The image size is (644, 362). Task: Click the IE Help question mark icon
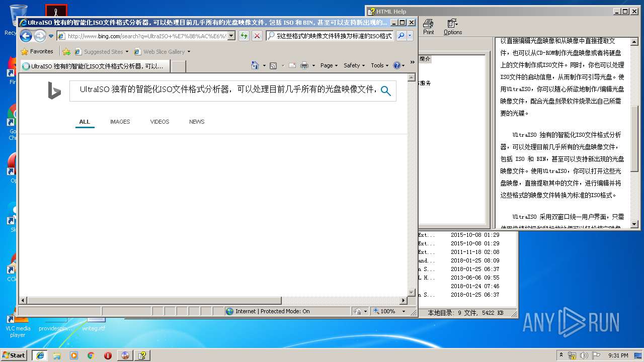(396, 65)
